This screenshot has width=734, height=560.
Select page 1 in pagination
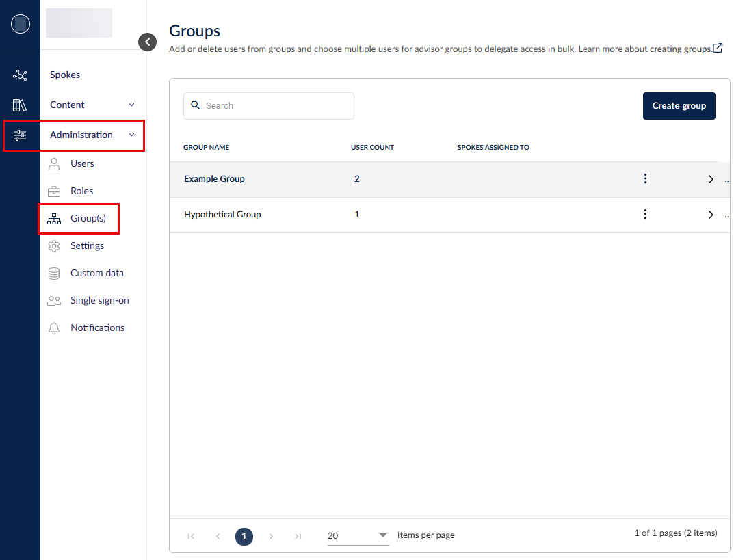click(x=244, y=536)
